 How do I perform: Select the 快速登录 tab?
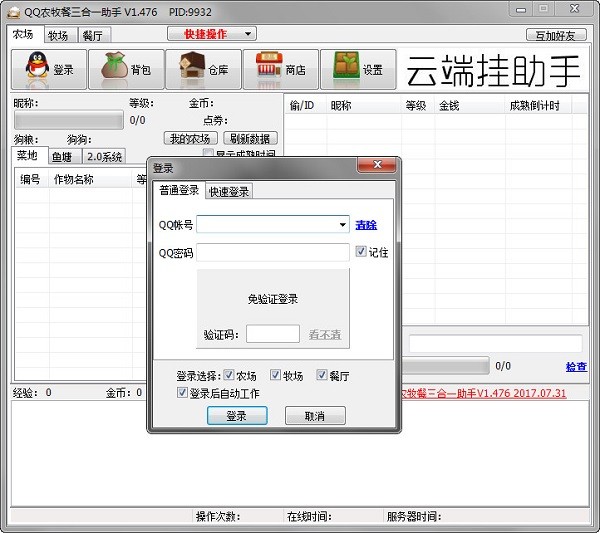click(229, 191)
